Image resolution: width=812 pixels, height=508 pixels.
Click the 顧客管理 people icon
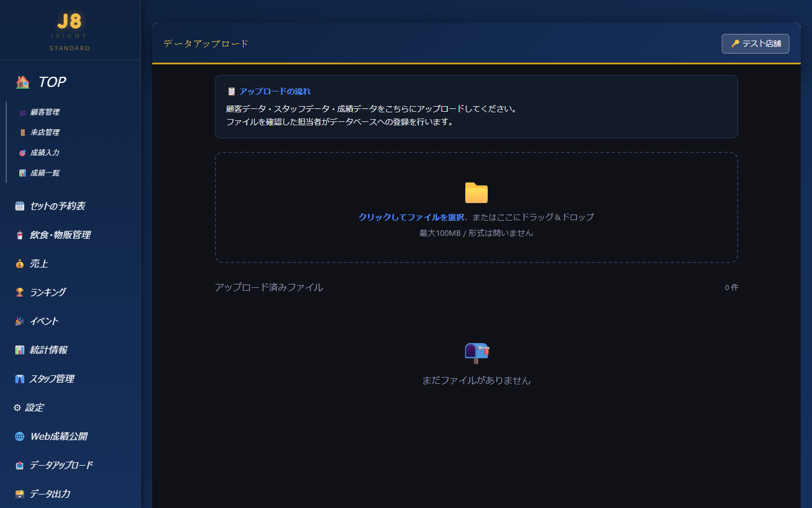coord(23,112)
